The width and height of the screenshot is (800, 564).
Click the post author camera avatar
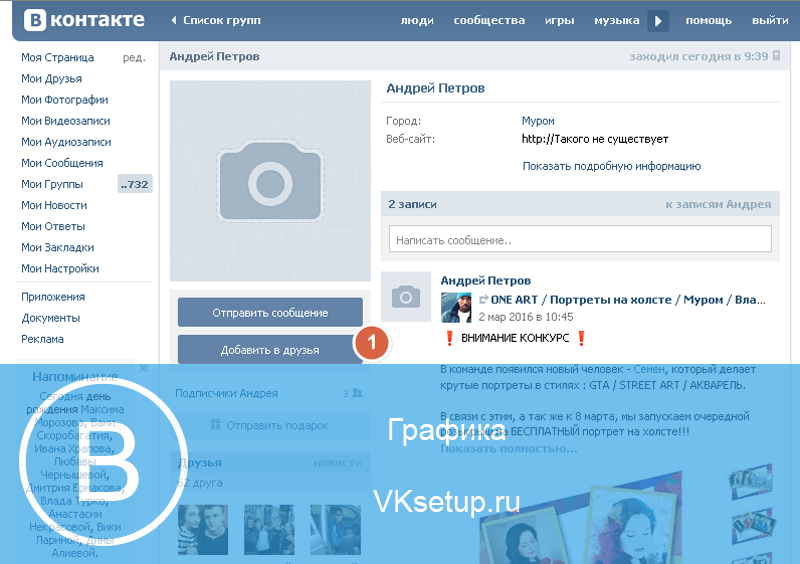[x=406, y=297]
